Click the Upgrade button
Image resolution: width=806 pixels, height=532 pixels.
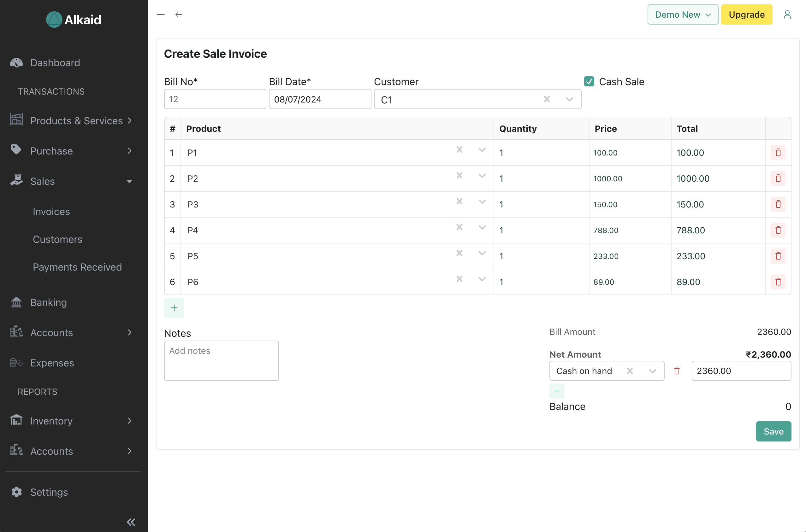click(x=747, y=14)
